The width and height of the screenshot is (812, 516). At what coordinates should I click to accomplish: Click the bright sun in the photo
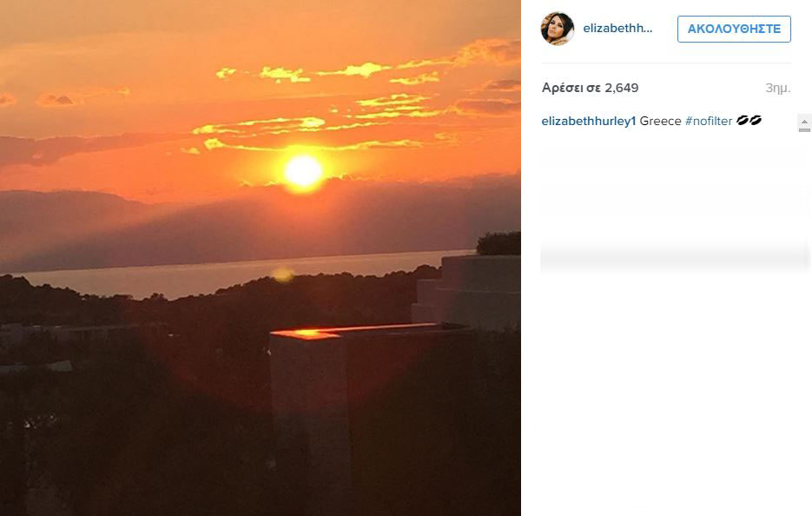(x=303, y=171)
